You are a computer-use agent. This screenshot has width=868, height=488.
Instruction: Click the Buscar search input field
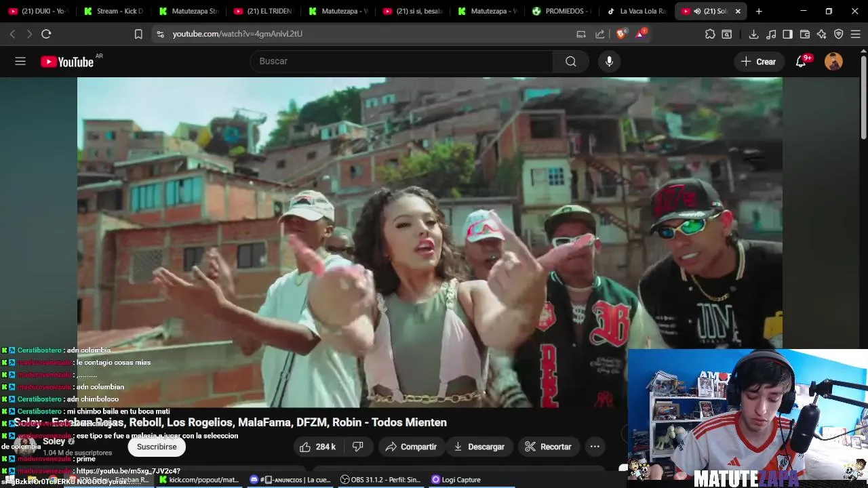(401, 61)
